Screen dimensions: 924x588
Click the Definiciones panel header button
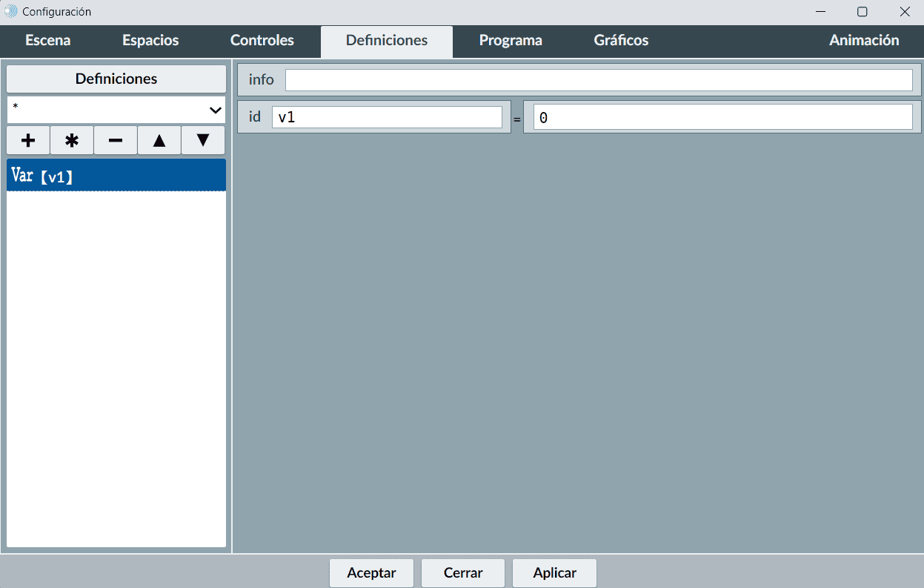(x=116, y=79)
